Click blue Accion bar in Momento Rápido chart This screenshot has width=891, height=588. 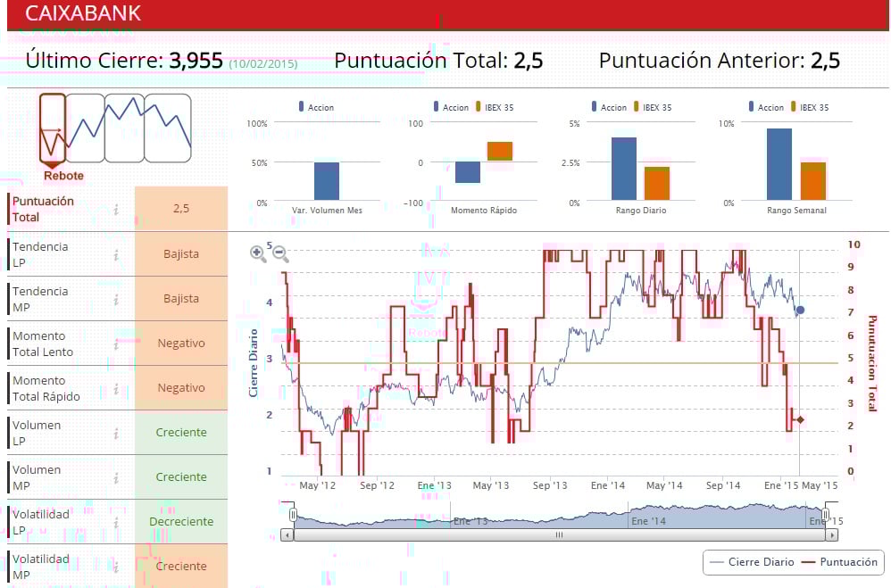click(x=468, y=172)
